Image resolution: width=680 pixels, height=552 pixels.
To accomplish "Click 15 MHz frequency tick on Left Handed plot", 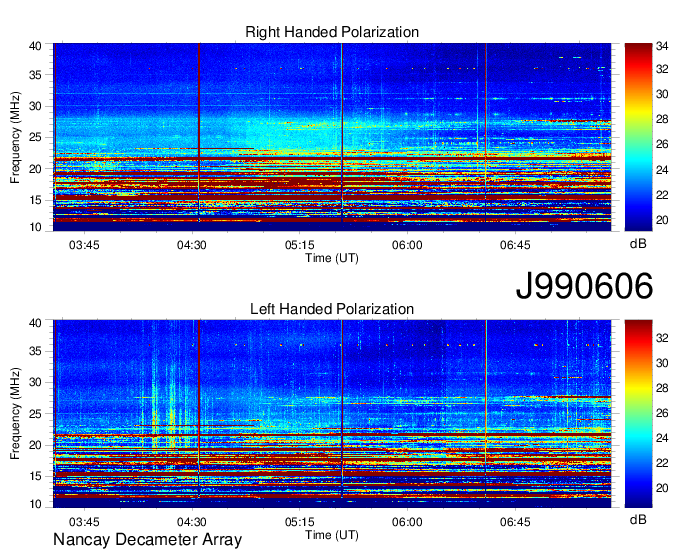I will pos(36,476).
